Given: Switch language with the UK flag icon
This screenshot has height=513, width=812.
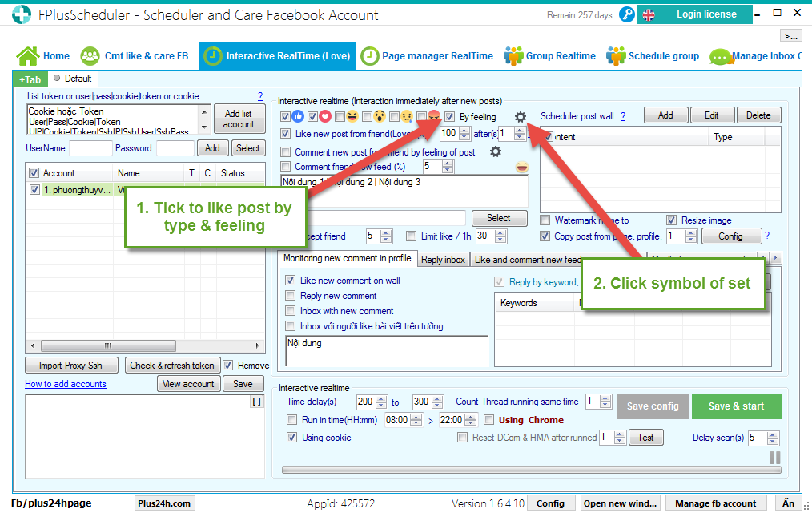Looking at the screenshot, I should pos(649,15).
